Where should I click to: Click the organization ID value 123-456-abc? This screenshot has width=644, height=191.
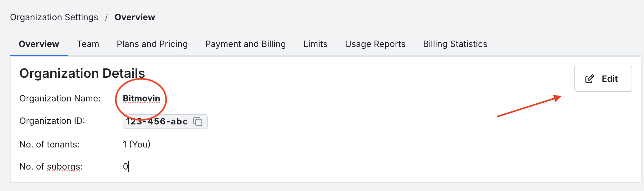coord(157,121)
